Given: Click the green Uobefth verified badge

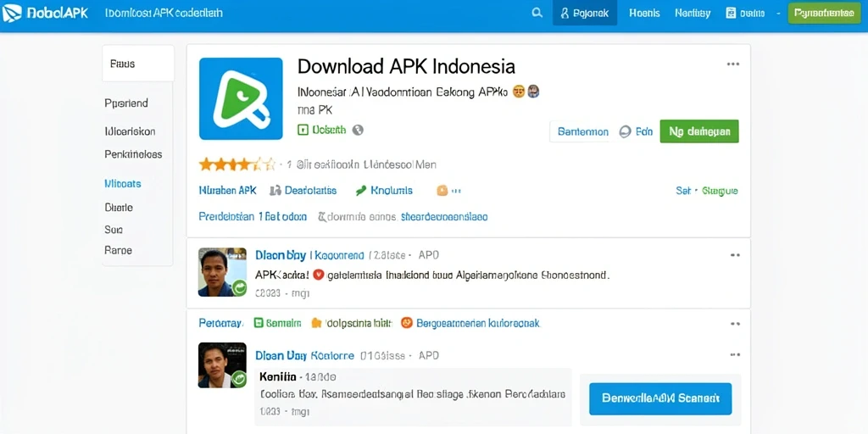Looking at the screenshot, I should pos(321,130).
